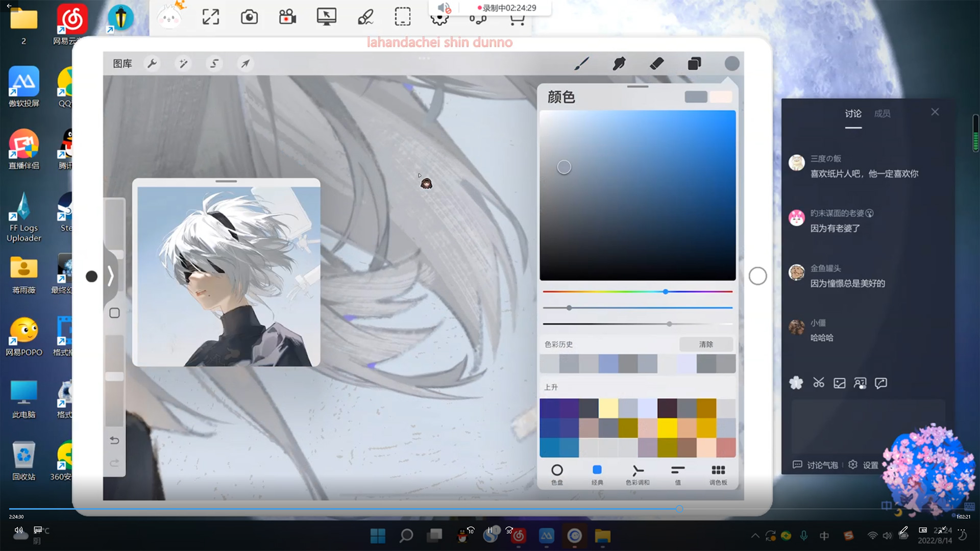Switch to 色盘 disc color mode

pos(557,474)
